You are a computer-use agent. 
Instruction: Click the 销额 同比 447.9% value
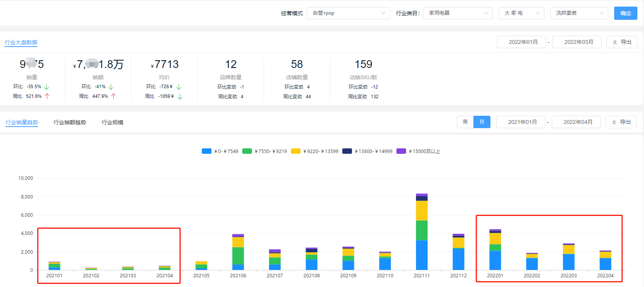point(100,96)
